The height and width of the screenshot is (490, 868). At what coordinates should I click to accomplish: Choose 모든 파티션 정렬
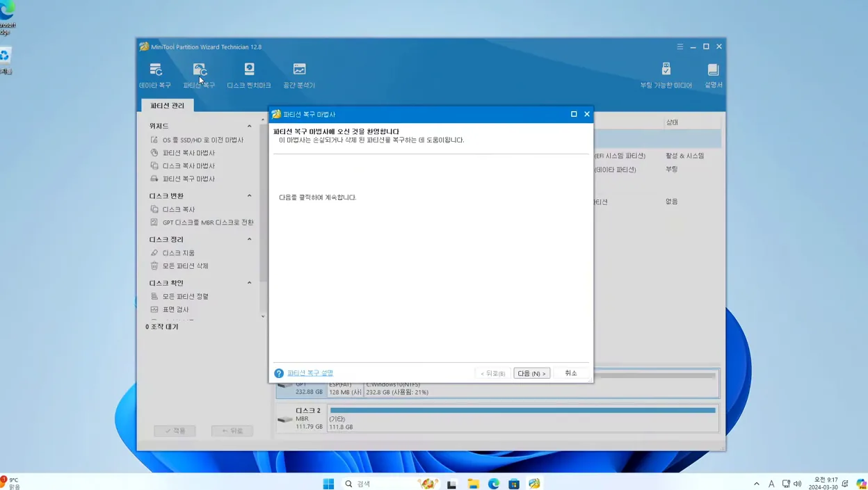click(179, 296)
